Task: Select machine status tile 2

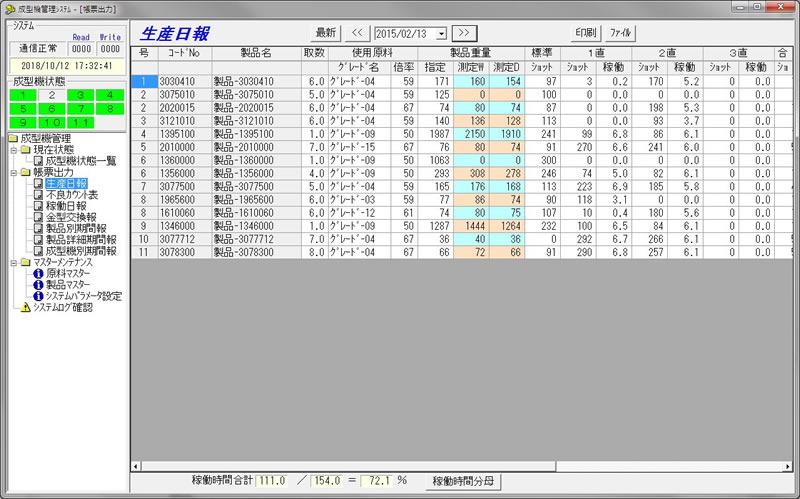Action: click(x=51, y=95)
